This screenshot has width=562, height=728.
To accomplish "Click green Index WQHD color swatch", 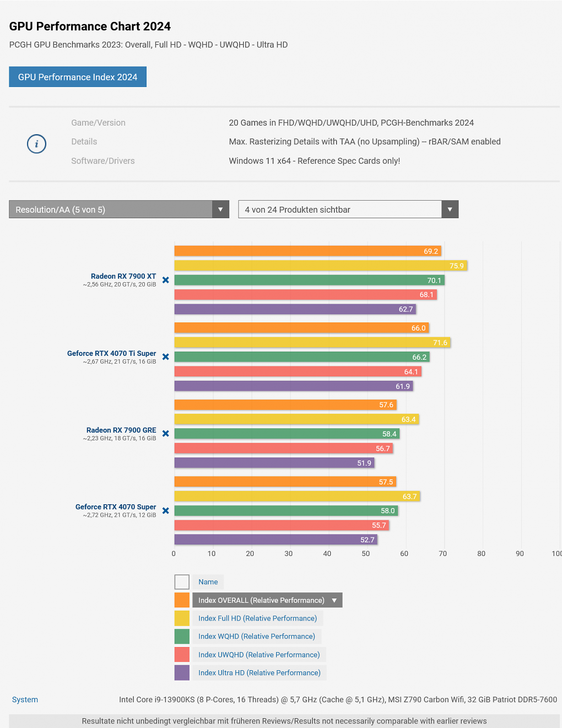I will click(x=182, y=637).
